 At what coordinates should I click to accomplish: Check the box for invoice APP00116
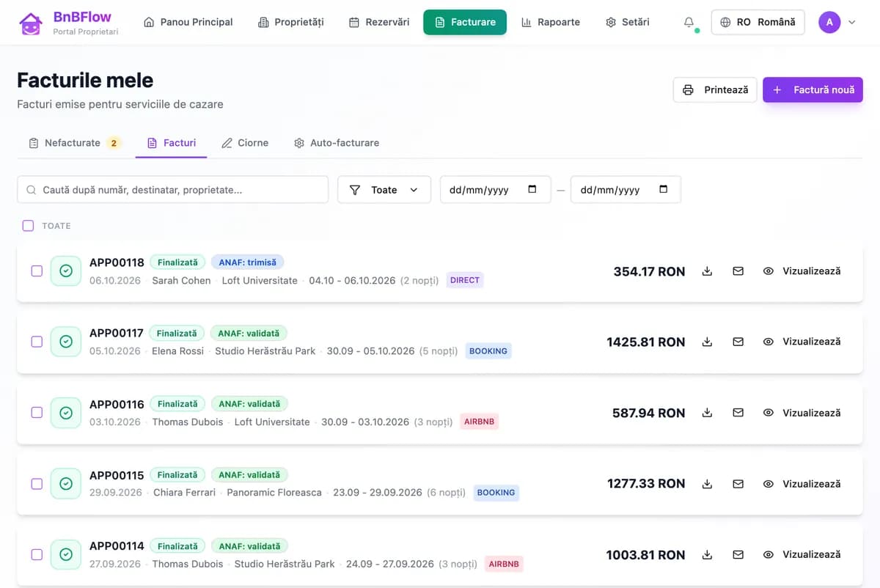tap(37, 413)
